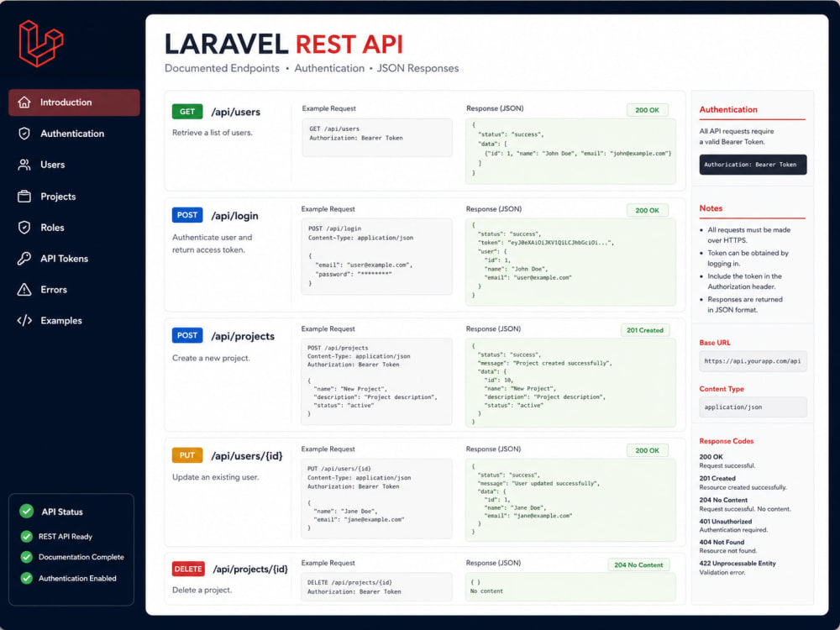Click the Authentication heading in the right panel

728,109
